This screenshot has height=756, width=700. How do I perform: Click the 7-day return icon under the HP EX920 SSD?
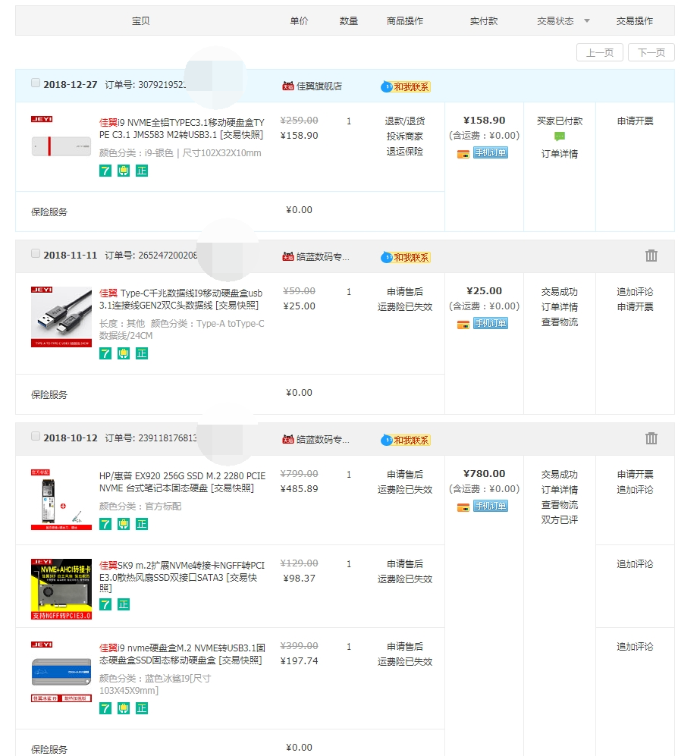[x=105, y=524]
